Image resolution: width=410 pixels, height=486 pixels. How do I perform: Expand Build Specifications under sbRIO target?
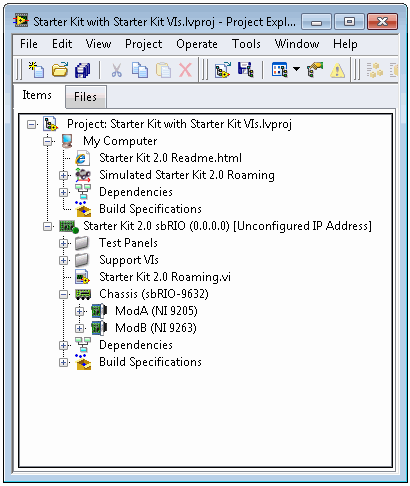coord(64,362)
